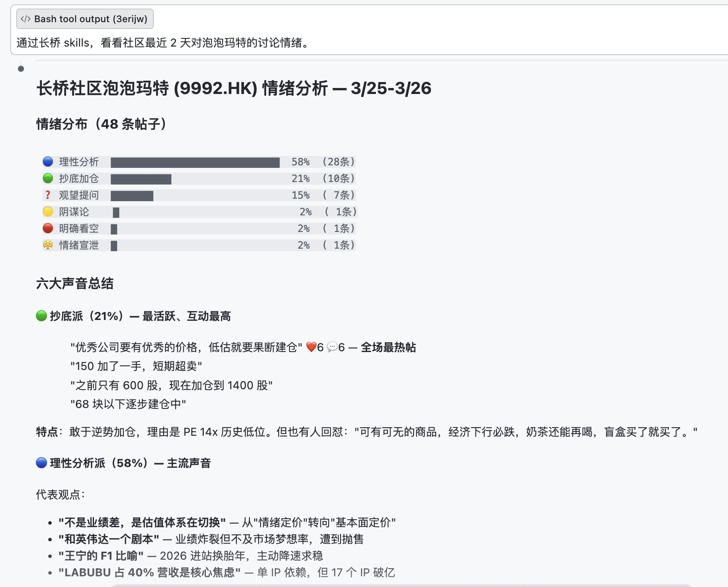This screenshot has height=587, width=728.
Task: Click the green circle in the 抄底派 heading
Action: (x=41, y=316)
